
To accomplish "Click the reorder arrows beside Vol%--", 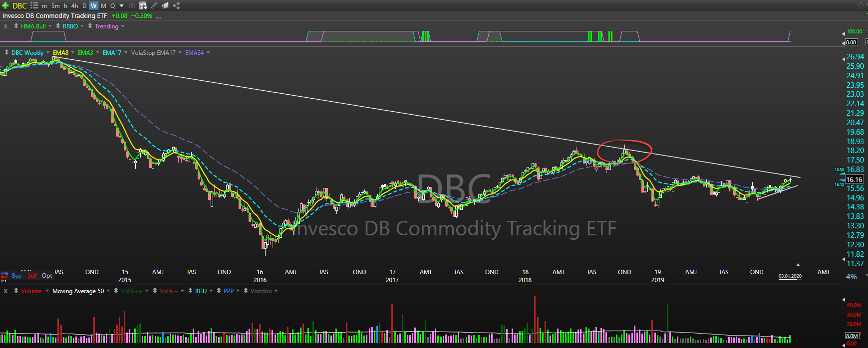I will (155, 291).
